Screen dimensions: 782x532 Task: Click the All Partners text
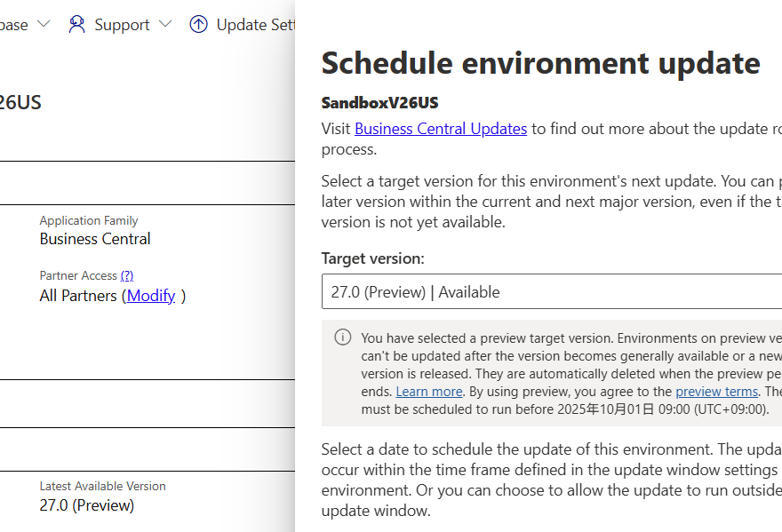[78, 296]
